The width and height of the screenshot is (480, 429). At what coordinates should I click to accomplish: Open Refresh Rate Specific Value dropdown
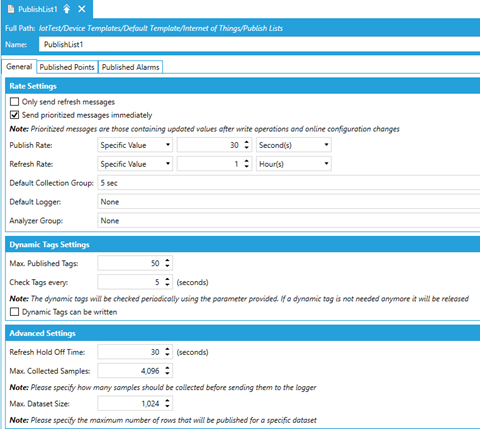135,164
